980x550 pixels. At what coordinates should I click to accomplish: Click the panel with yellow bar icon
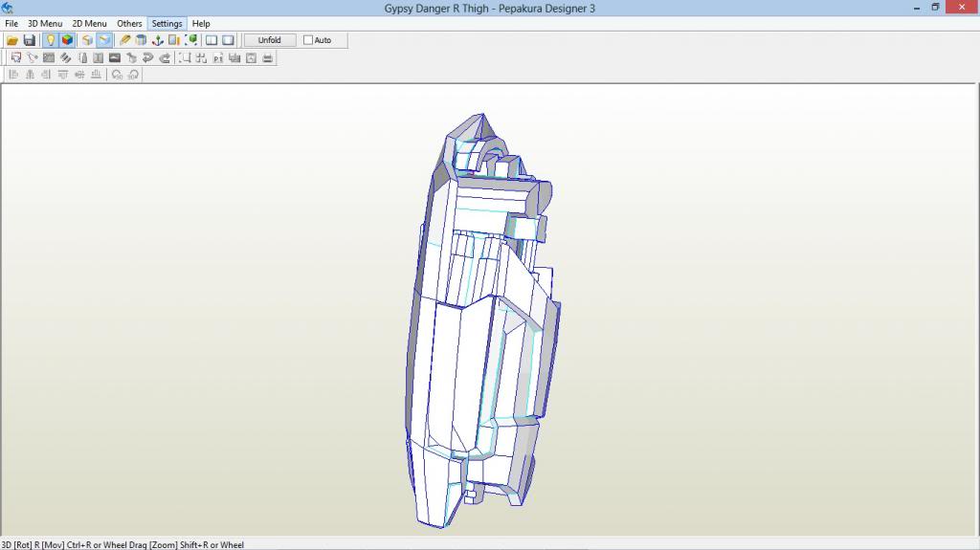174,40
